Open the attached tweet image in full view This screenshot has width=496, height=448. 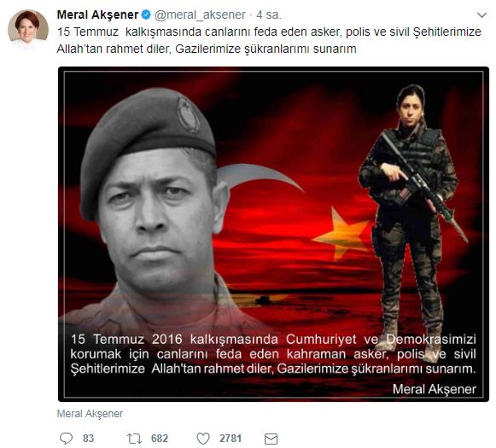(274, 235)
